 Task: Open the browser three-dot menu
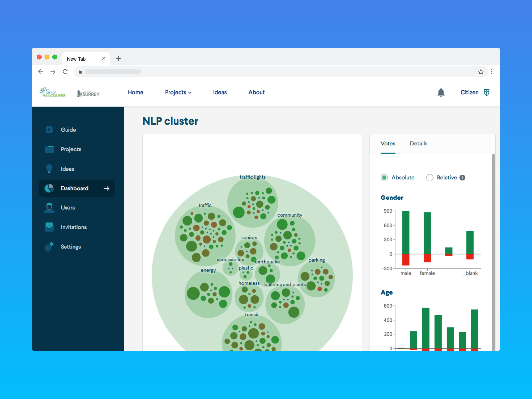click(491, 72)
